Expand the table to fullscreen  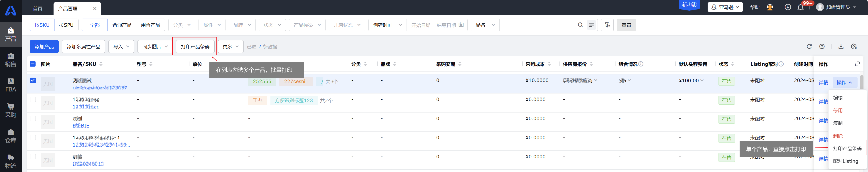point(858,64)
